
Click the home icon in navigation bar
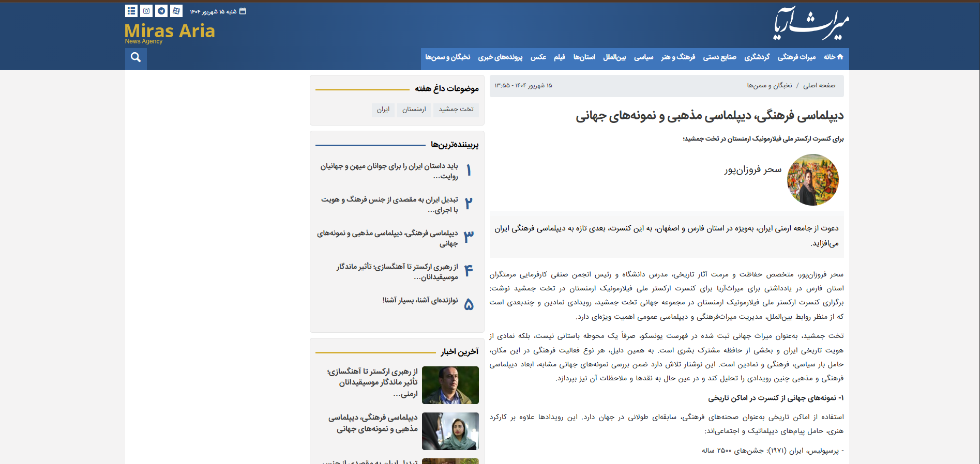tap(840, 57)
